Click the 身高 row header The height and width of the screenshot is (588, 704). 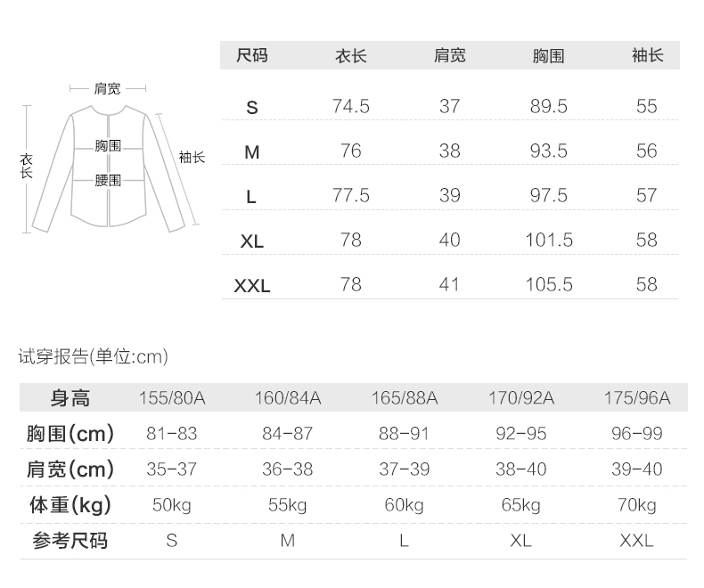(x=70, y=398)
